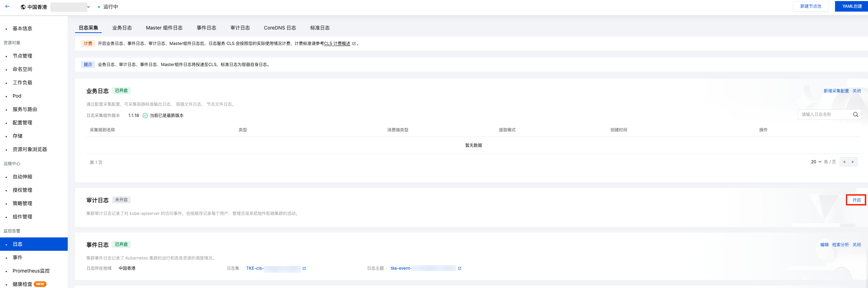The width and height of the screenshot is (868, 288).
Task: Disable 事件日志 via 关闭
Action: point(856,245)
